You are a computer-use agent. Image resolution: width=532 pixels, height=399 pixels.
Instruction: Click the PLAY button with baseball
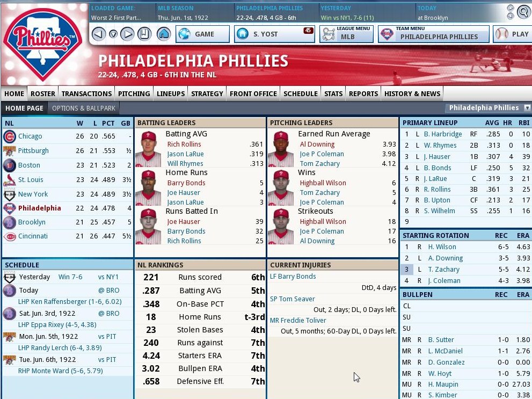pyautogui.click(x=513, y=34)
